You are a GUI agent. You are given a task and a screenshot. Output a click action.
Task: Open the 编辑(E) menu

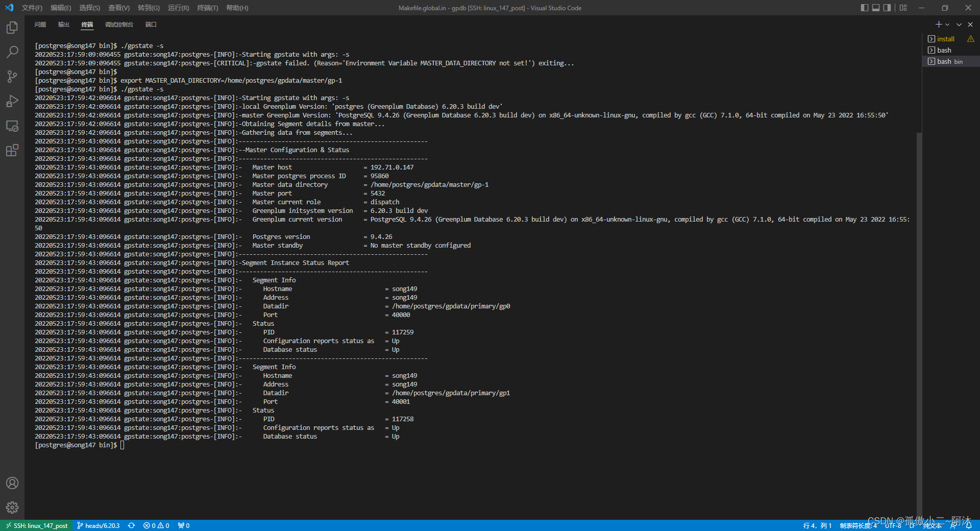[61, 8]
